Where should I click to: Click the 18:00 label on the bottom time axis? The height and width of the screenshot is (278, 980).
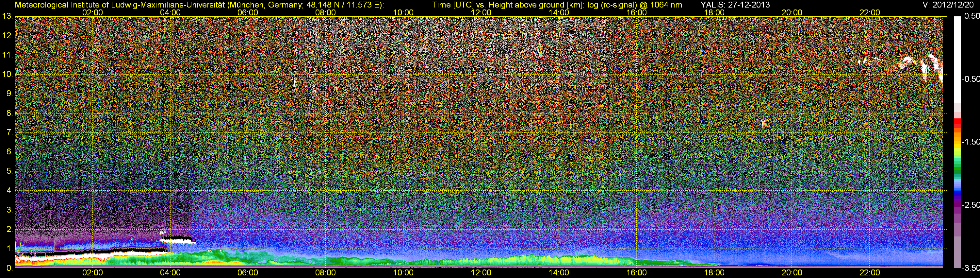(x=714, y=273)
